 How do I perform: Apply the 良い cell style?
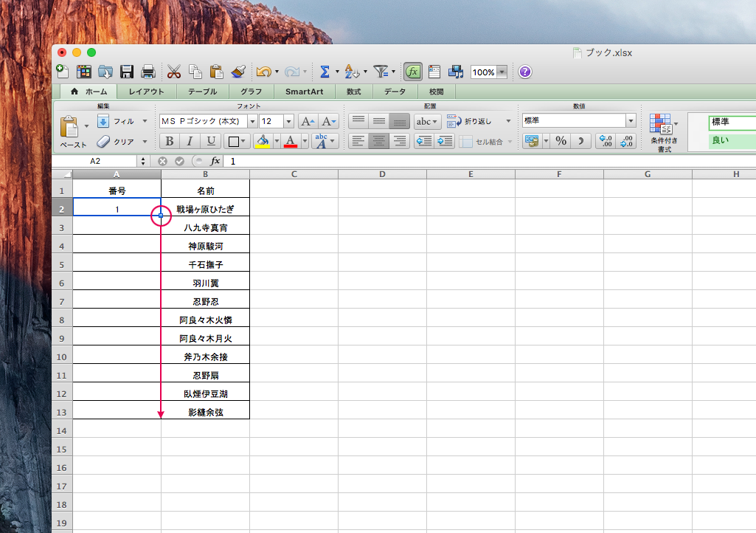click(x=733, y=140)
